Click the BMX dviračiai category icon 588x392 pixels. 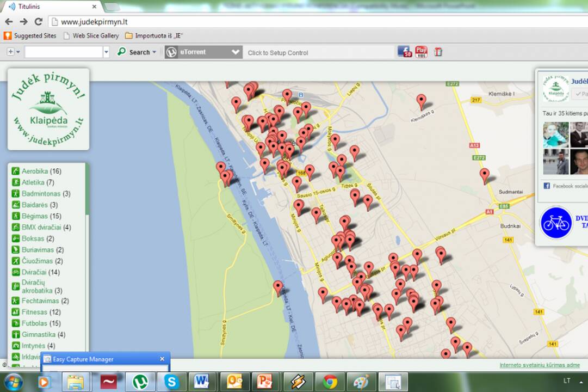[15, 227]
